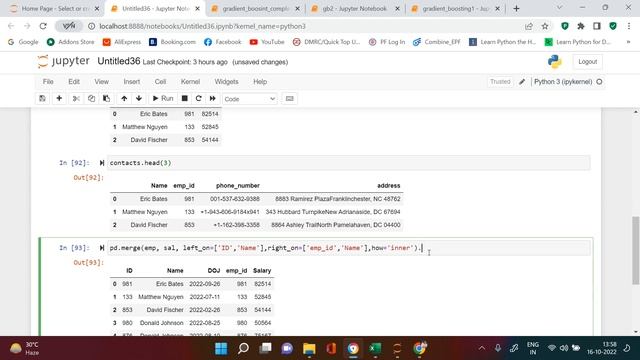Open Windows Start menu
The width and height of the screenshot is (640, 360).
click(x=221, y=348)
